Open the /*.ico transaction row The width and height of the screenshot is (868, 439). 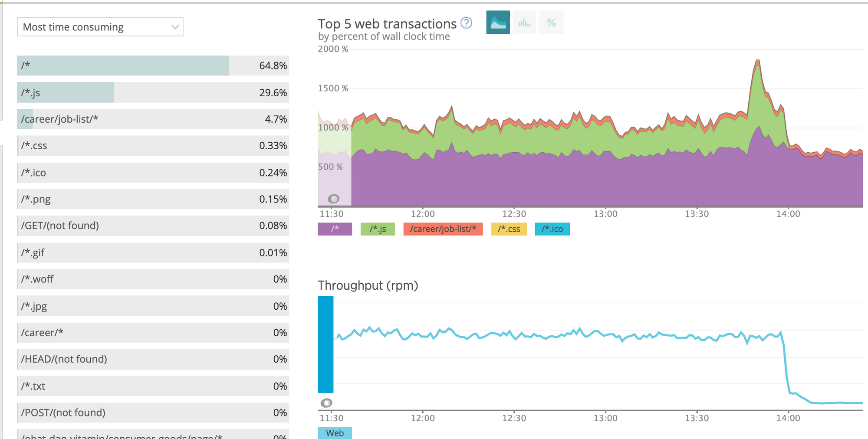click(153, 173)
